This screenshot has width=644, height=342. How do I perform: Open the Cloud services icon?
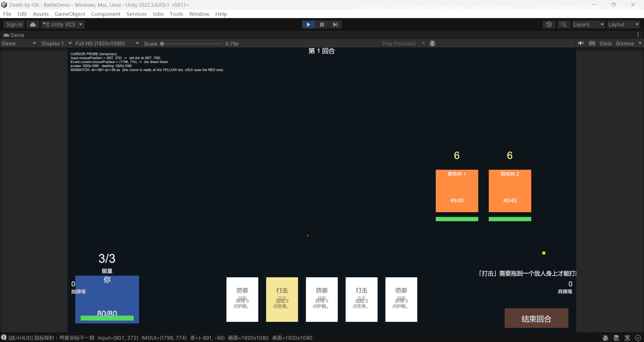tap(33, 24)
